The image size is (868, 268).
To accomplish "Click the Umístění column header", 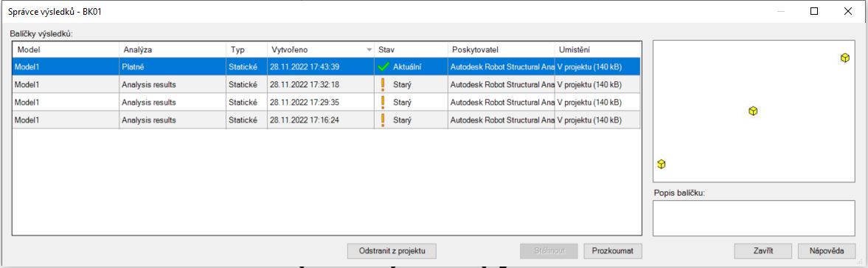I will pos(597,50).
